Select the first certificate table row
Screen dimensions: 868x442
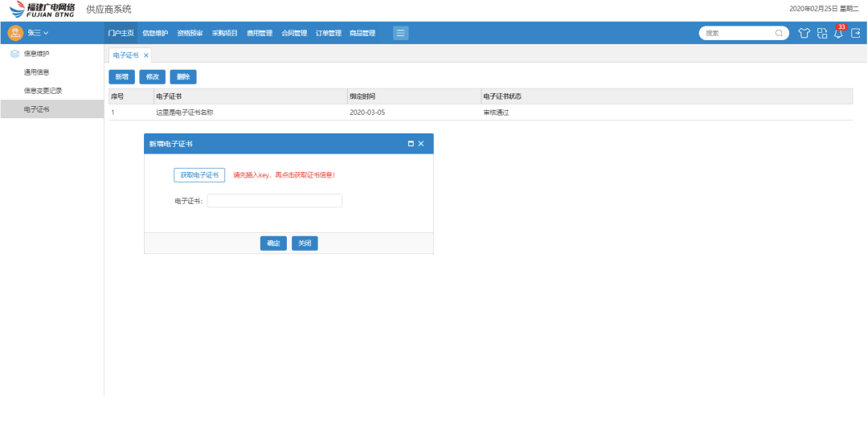[481, 113]
